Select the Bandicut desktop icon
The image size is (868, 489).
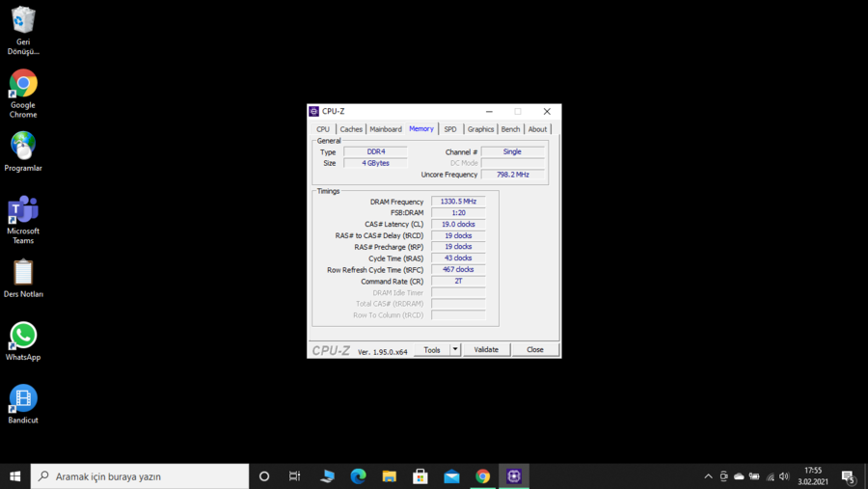tap(23, 398)
